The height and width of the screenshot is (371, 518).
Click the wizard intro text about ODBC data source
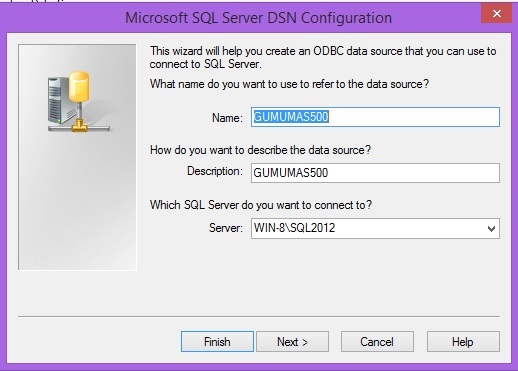pos(323,57)
